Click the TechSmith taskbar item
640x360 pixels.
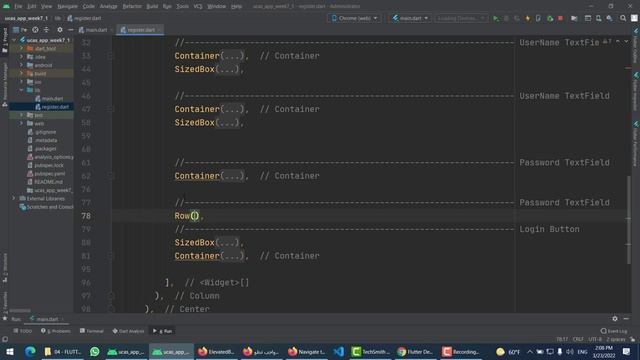(370, 351)
